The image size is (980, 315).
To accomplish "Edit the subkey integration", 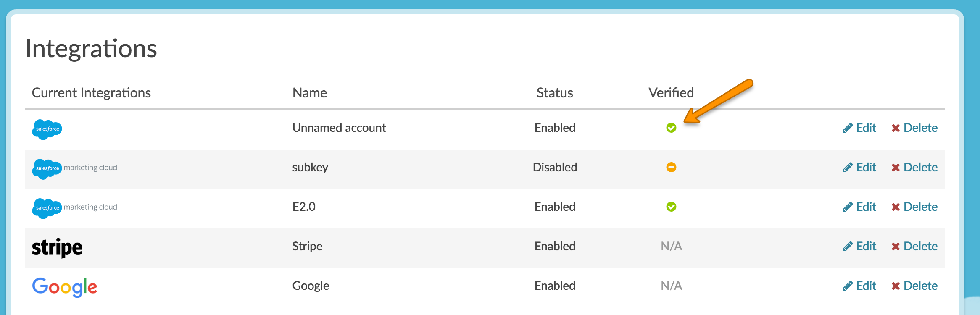I will tap(859, 167).
